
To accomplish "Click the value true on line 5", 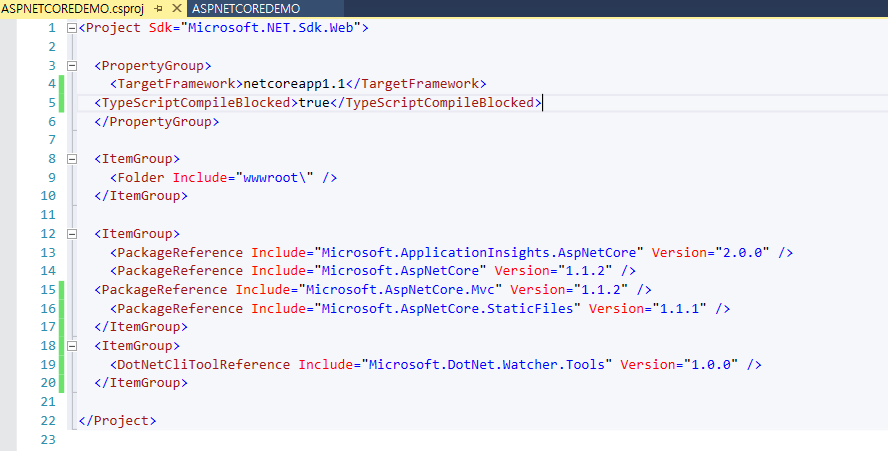I will 314,103.
